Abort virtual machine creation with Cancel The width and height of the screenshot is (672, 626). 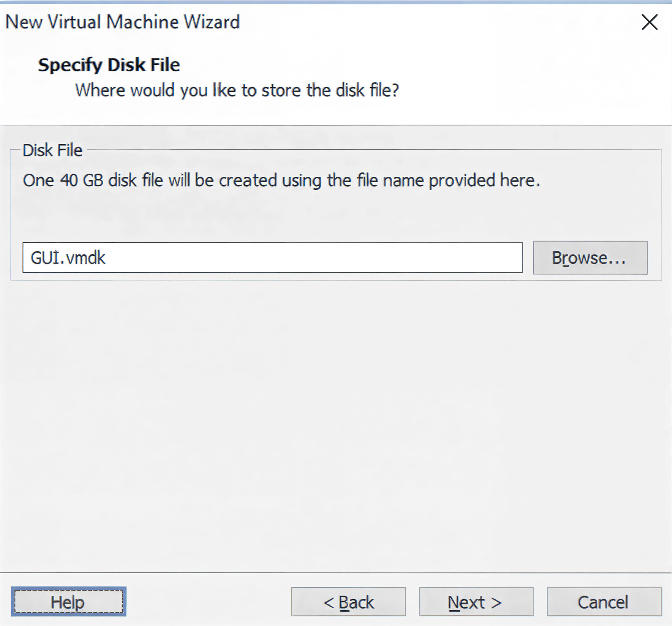coord(604,602)
